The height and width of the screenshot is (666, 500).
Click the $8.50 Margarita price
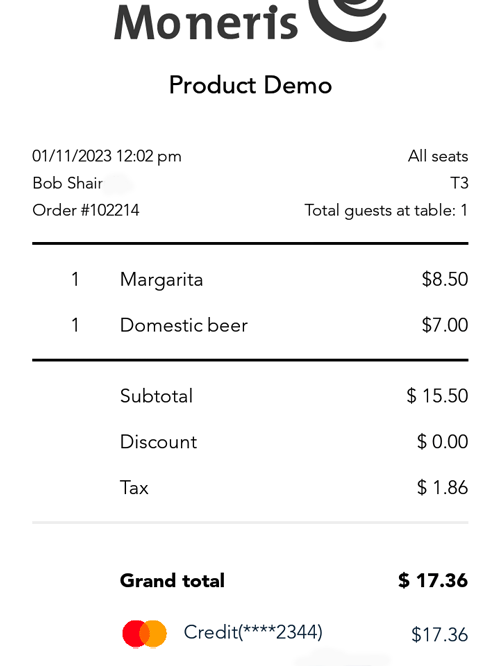(445, 279)
